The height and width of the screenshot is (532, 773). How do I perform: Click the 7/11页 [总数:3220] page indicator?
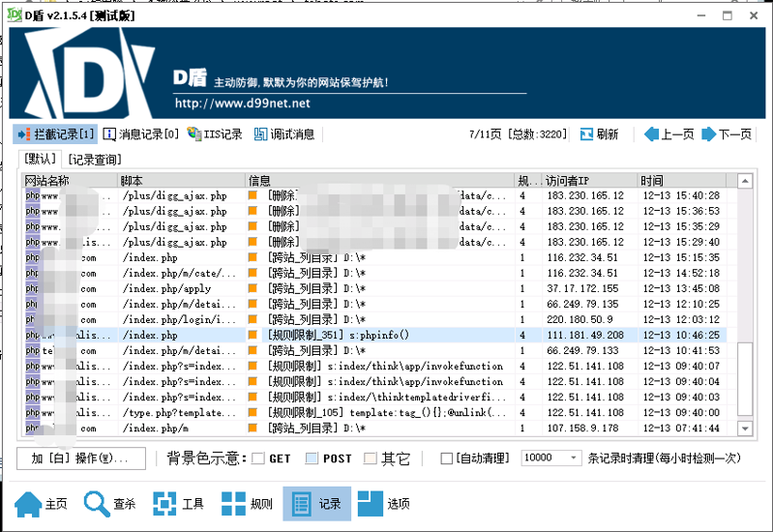[x=518, y=134]
